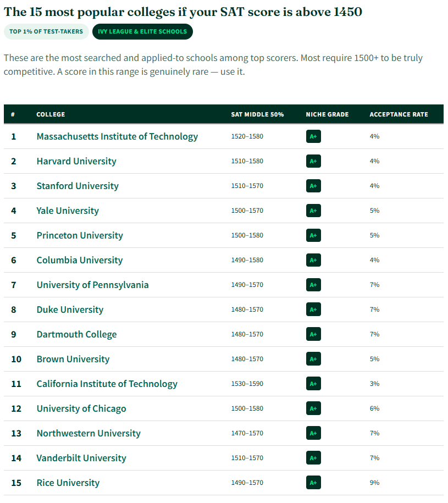This screenshot has height=503, width=448.
Task: Click the A+ grade badge for Duke University
Action: (313, 309)
